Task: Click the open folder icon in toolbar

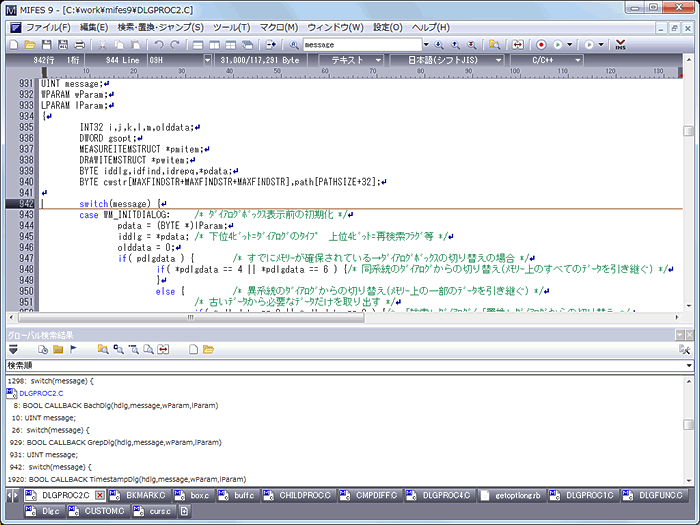Action: 30,45
